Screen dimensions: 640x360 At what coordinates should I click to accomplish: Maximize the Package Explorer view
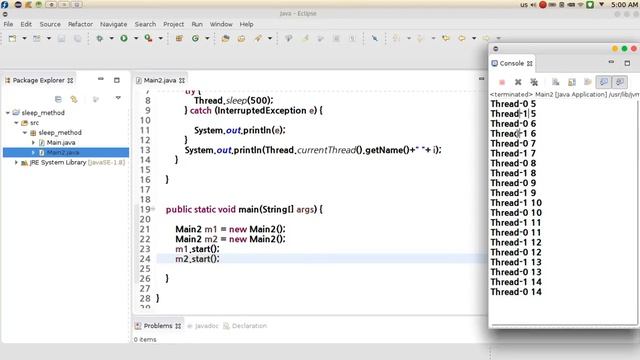[117, 80]
